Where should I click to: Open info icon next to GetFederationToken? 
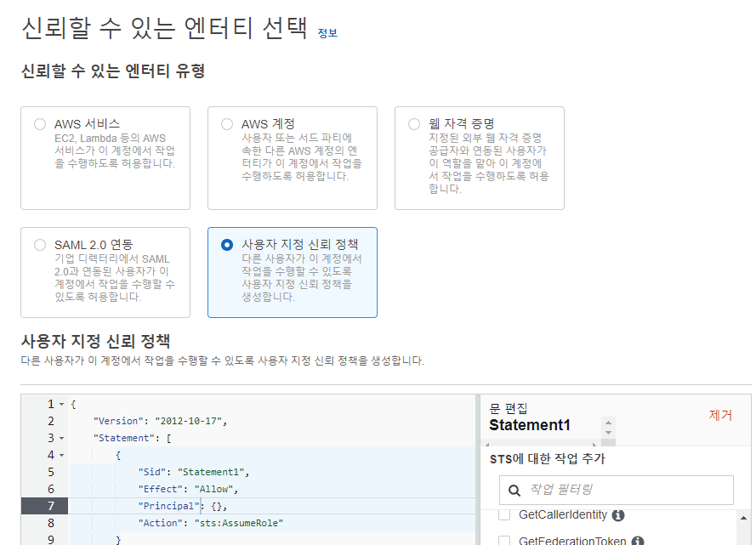pos(638,541)
